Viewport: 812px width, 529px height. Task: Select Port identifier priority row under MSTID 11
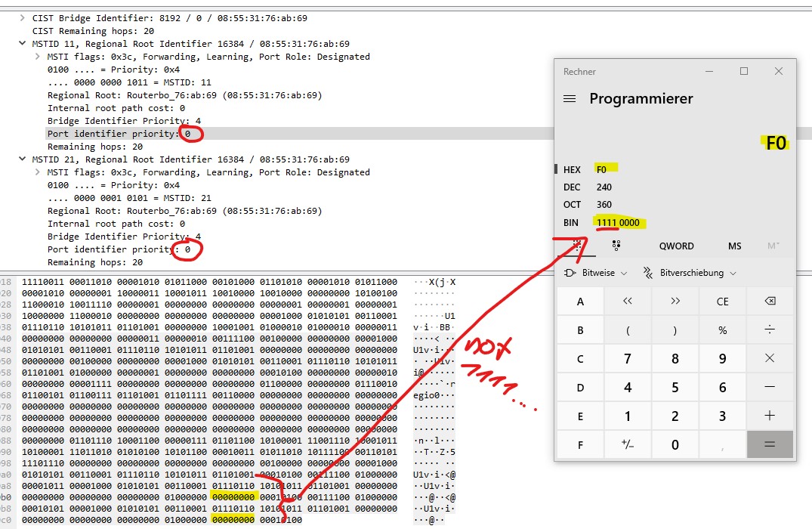[x=119, y=134]
